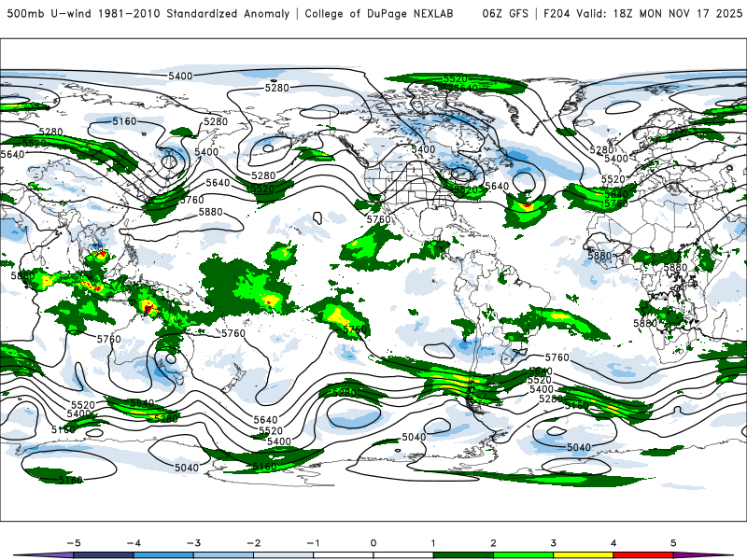Click the red anomaly maximum in the central North Atlantic
This screenshot has width=747, height=560.
pos(528,206)
